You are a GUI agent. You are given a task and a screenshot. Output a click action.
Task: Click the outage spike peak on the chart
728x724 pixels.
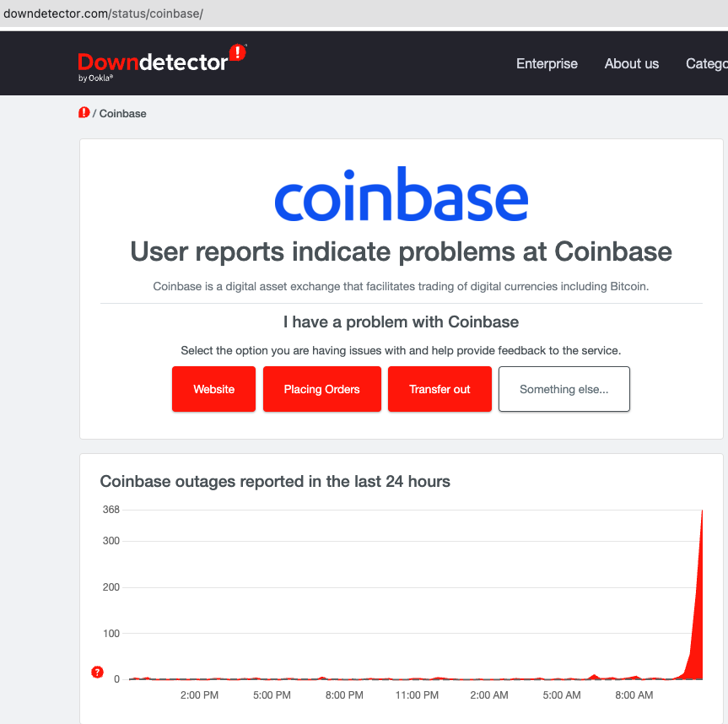pos(702,511)
